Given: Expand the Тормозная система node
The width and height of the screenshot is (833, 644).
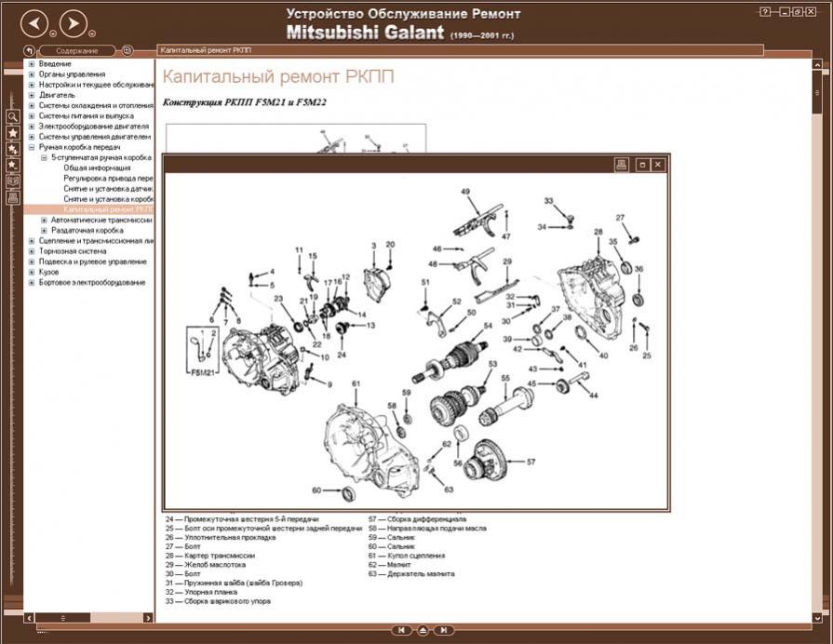Looking at the screenshot, I should [32, 251].
